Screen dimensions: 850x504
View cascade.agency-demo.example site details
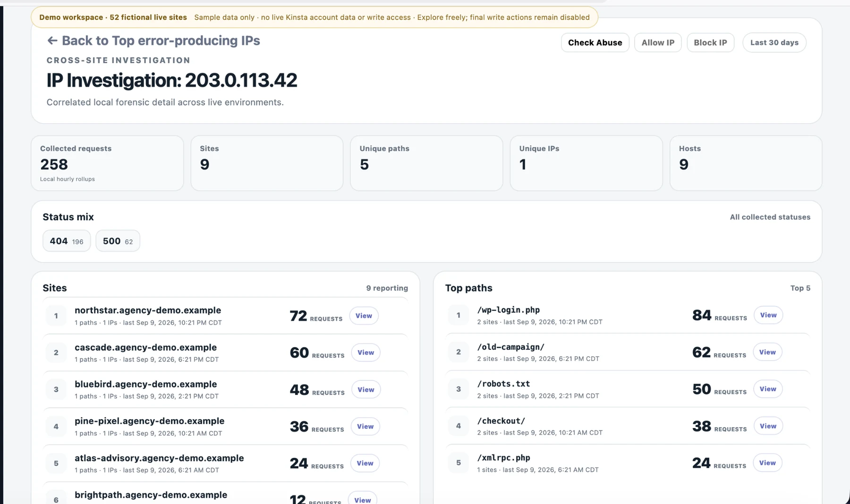365,353
